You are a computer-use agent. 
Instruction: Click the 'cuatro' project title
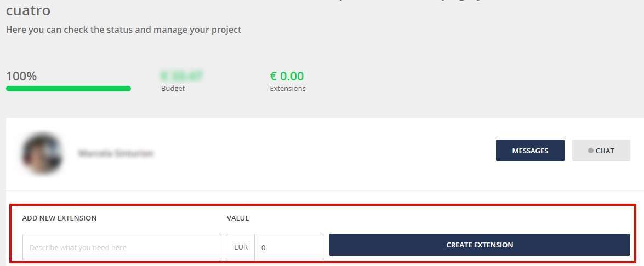[x=28, y=10]
